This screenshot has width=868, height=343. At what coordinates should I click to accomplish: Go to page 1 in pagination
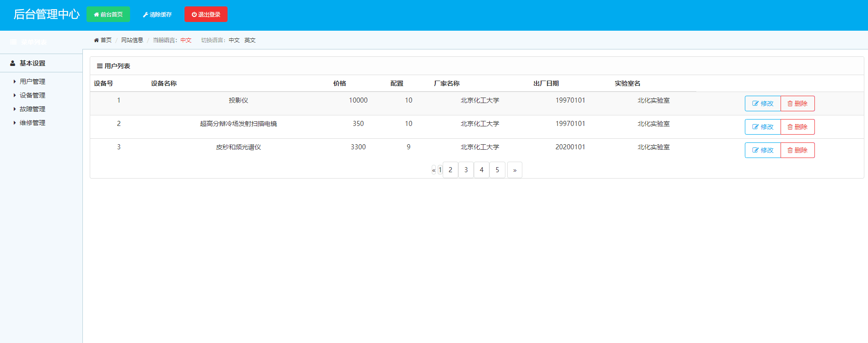(440, 170)
